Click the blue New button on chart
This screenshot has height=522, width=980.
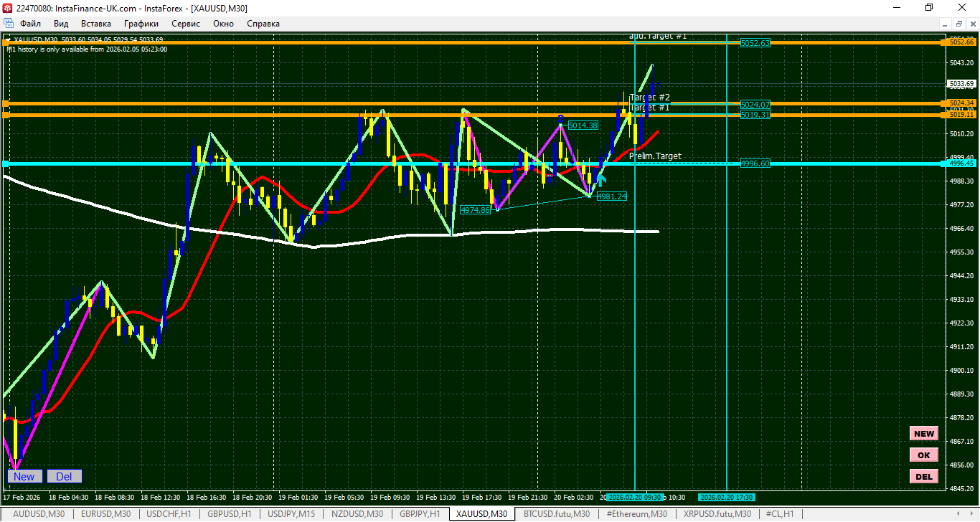click(x=24, y=476)
